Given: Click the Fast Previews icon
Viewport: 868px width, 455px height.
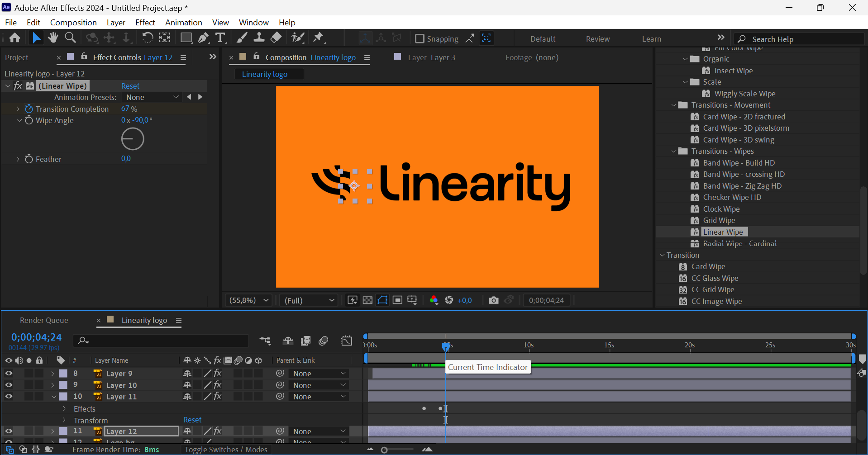Looking at the screenshot, I should [x=353, y=300].
